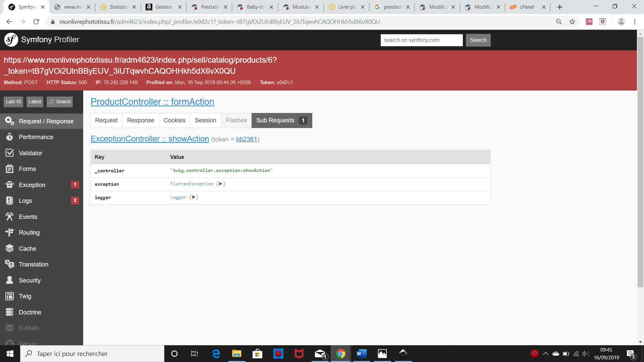Expand the Logger object
The image size is (644, 362).
pyautogui.click(x=194, y=197)
